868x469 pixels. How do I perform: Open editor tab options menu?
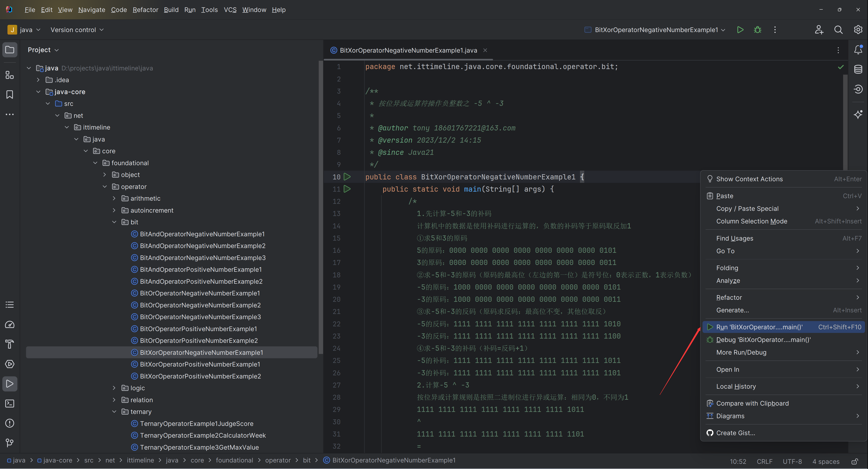[x=838, y=50]
